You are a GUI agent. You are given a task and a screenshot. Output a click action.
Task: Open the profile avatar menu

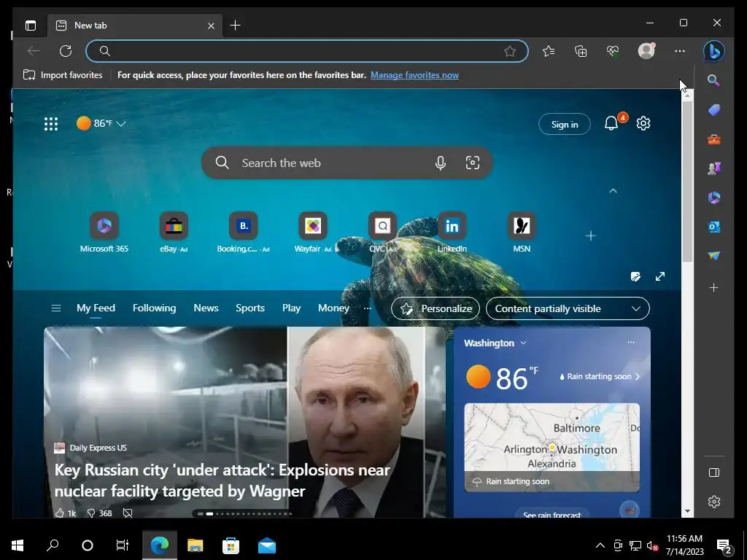click(x=646, y=51)
